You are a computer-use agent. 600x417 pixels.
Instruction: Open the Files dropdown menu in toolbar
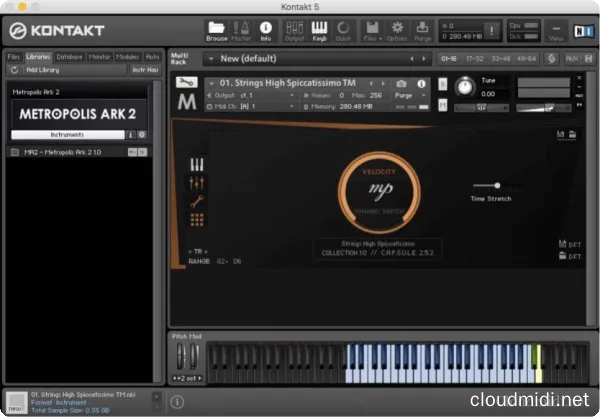(x=369, y=29)
